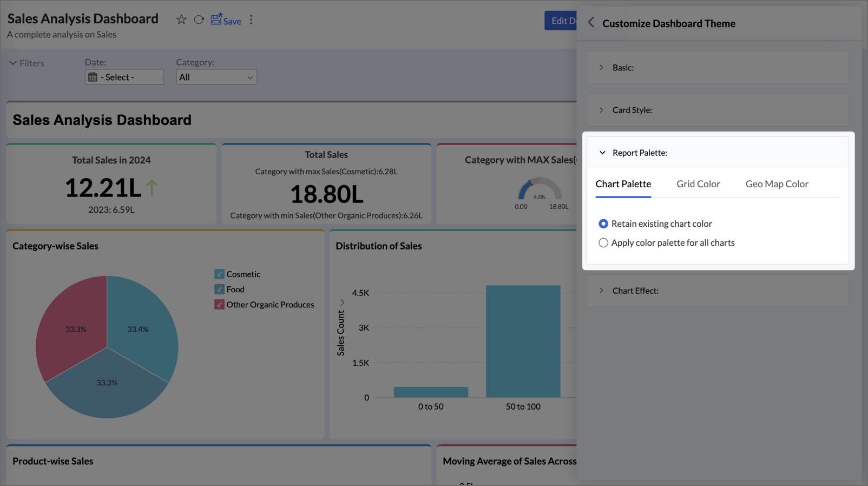Select Apply color palette for all charts
The height and width of the screenshot is (486, 868).
[x=603, y=243]
